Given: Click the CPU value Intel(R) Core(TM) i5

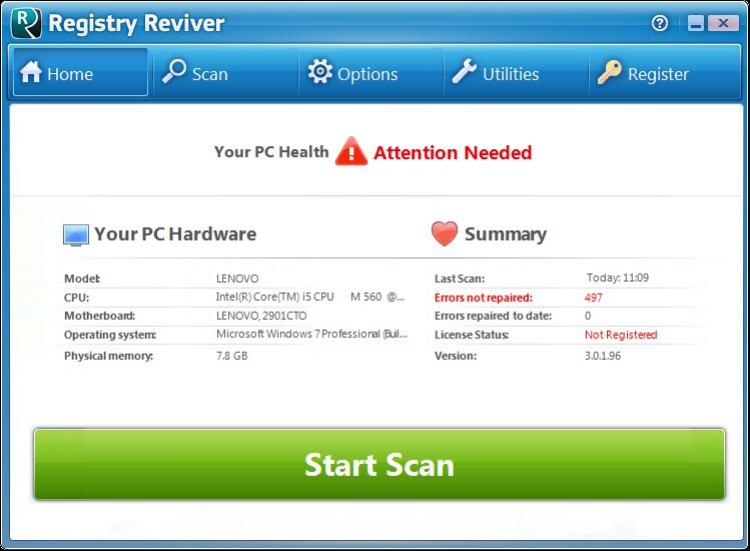Looking at the screenshot, I should (310, 297).
